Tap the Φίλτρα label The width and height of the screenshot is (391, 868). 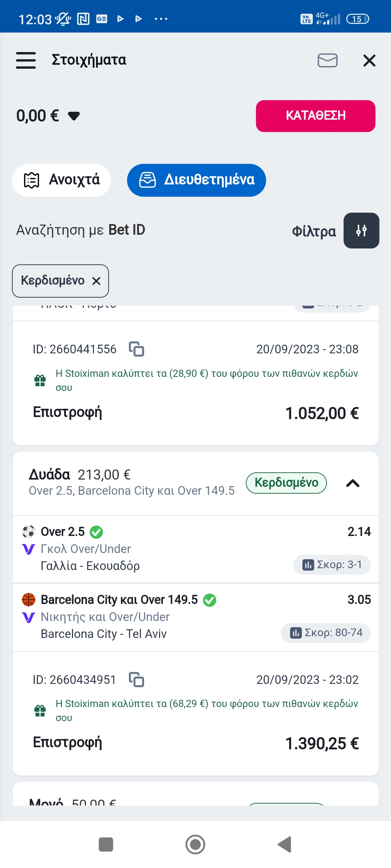click(x=314, y=231)
